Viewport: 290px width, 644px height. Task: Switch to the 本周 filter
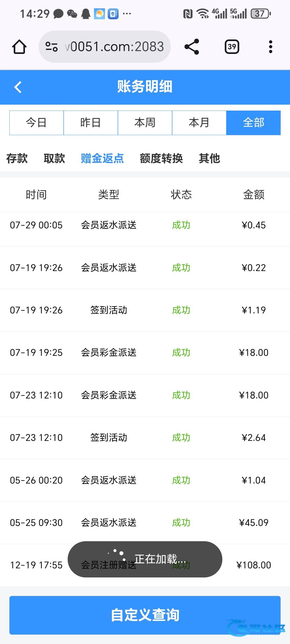click(145, 123)
